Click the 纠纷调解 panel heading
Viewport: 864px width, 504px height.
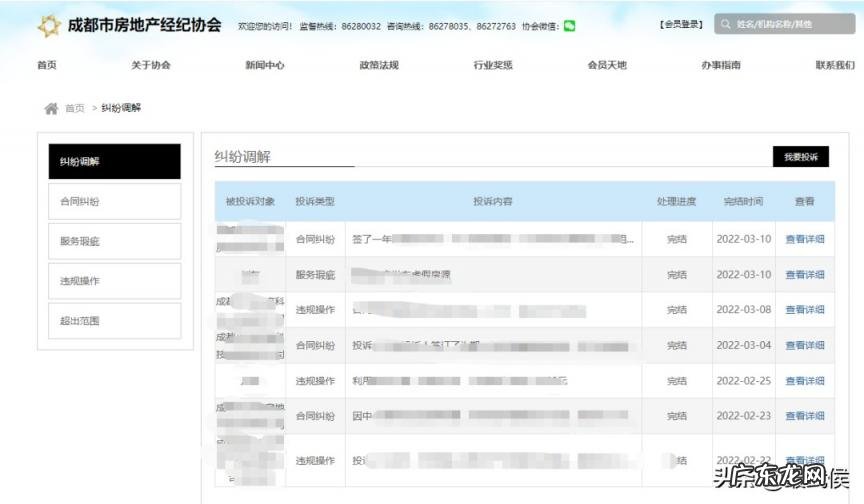click(242, 157)
